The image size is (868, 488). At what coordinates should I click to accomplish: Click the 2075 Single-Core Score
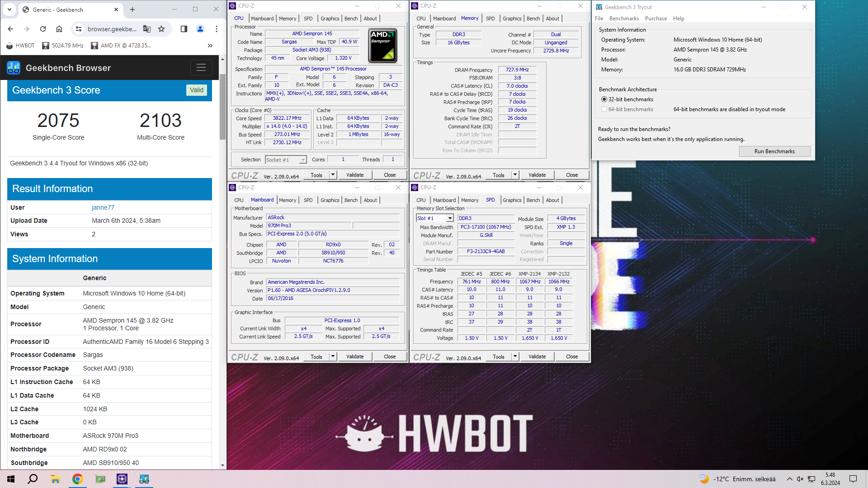pyautogui.click(x=58, y=121)
